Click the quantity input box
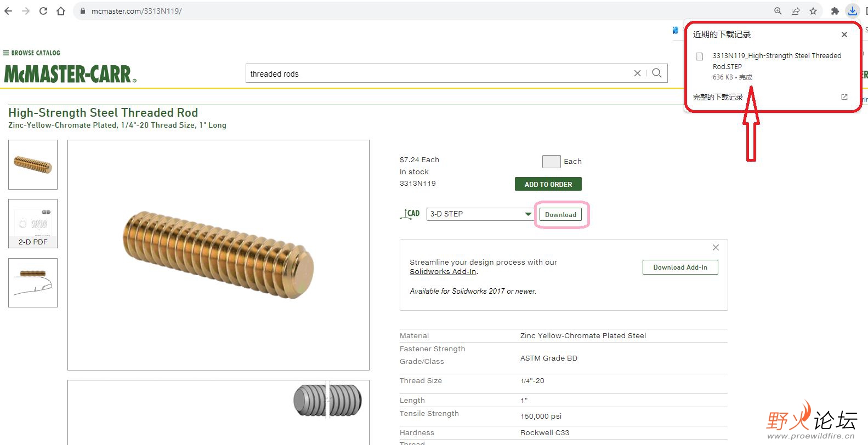The image size is (868, 445). click(x=551, y=161)
